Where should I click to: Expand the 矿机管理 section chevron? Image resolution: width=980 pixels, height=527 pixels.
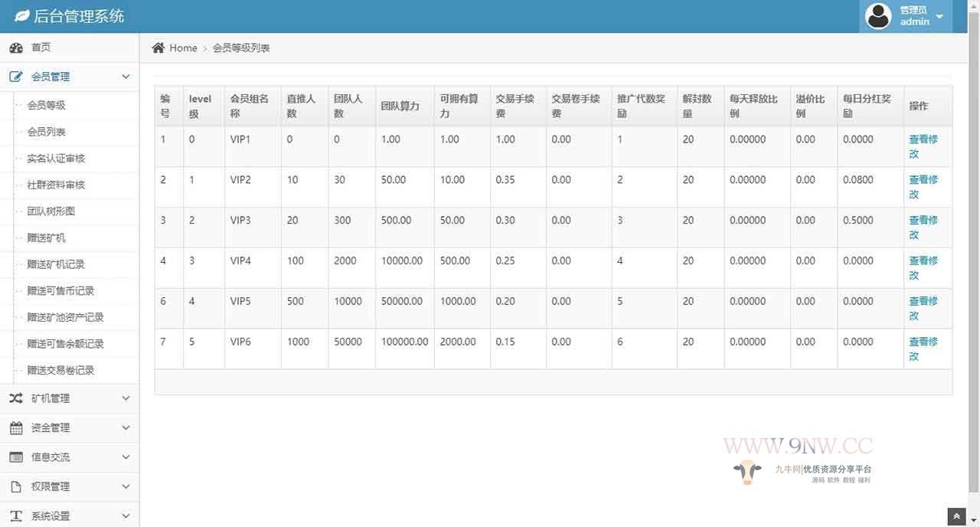point(126,398)
